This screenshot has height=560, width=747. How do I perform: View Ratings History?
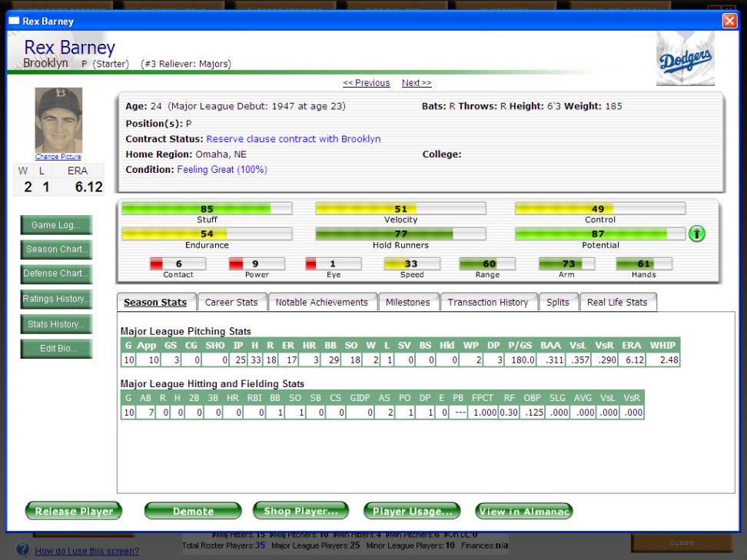click(x=56, y=299)
